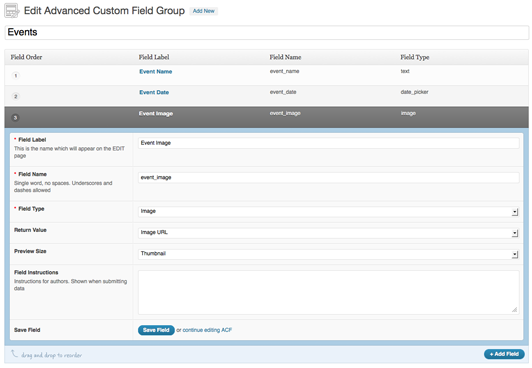This screenshot has width=532, height=368.
Task: Click inside the Field Instructions textarea
Action: click(x=328, y=292)
